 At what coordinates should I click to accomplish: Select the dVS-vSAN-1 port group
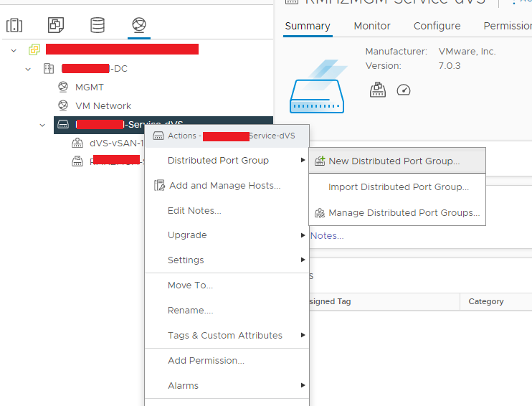click(x=117, y=143)
